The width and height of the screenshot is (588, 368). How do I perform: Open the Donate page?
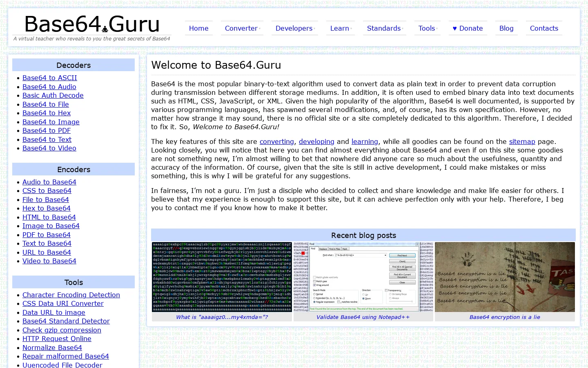tap(468, 28)
